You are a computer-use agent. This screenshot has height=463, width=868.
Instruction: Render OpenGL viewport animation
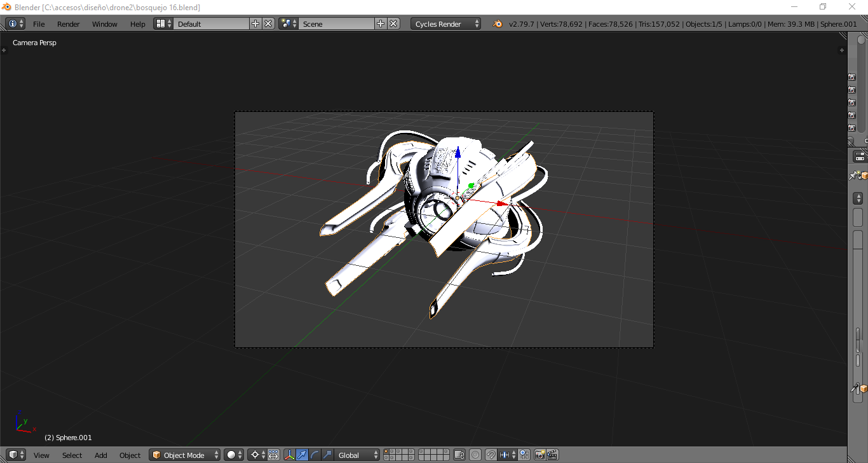[x=552, y=455]
